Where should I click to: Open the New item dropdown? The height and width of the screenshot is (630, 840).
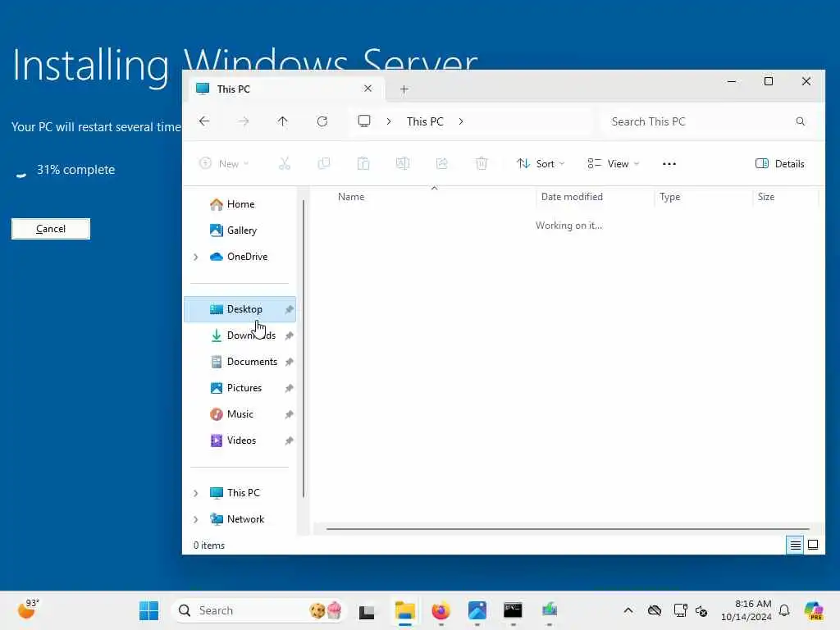pos(224,163)
